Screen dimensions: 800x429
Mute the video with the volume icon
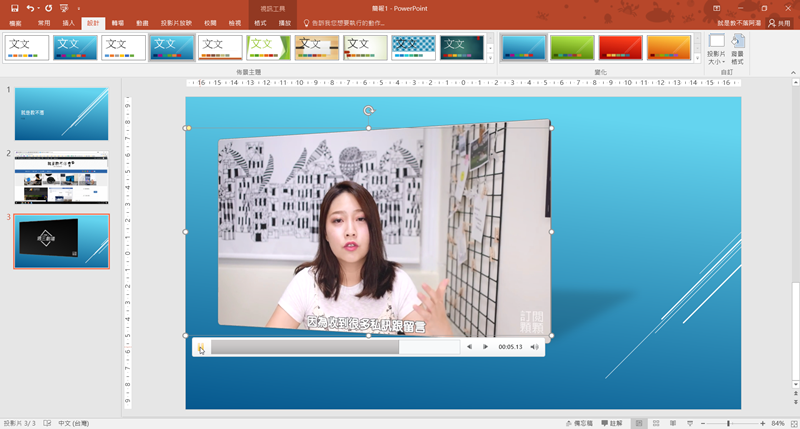click(x=535, y=347)
